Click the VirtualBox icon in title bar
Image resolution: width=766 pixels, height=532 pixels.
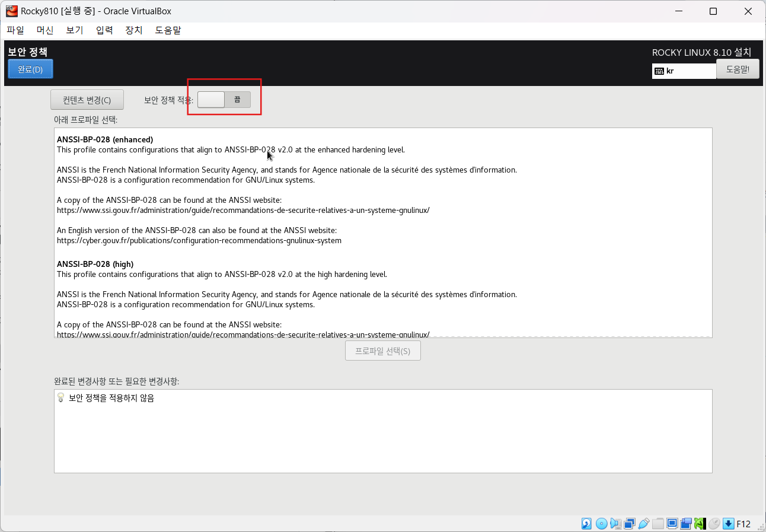point(12,11)
